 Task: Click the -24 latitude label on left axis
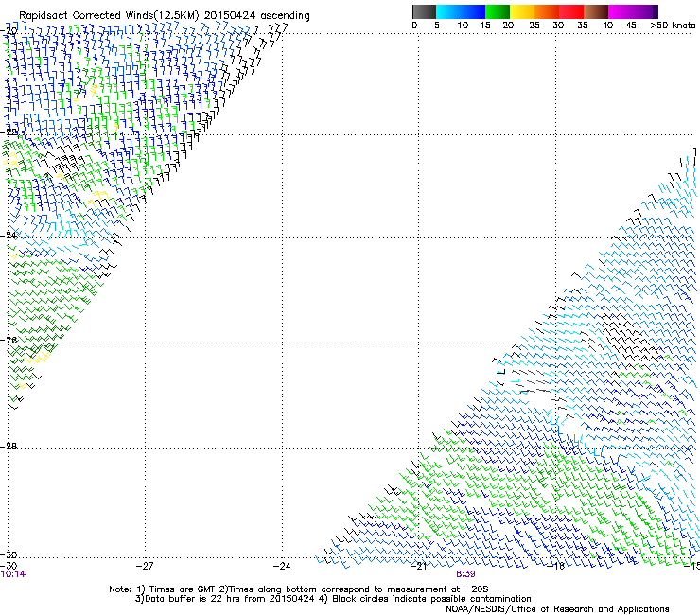(x=9, y=236)
